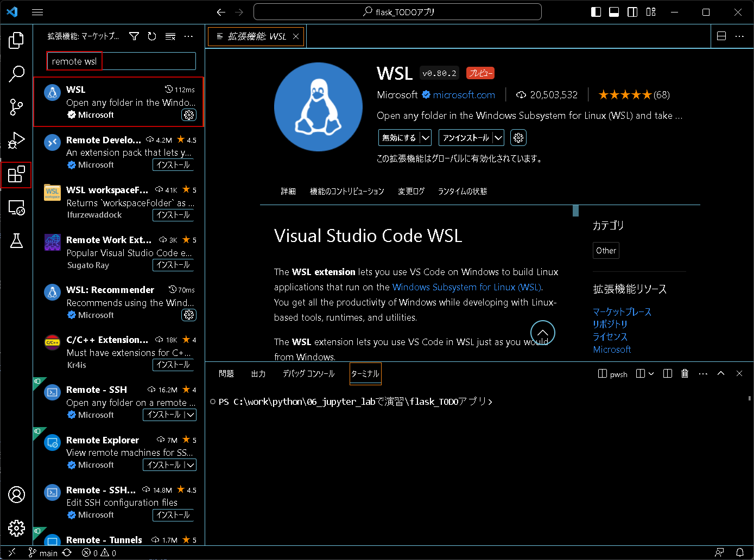The width and height of the screenshot is (754, 560).
Task: Open the hamburger application menu
Action: click(x=37, y=12)
